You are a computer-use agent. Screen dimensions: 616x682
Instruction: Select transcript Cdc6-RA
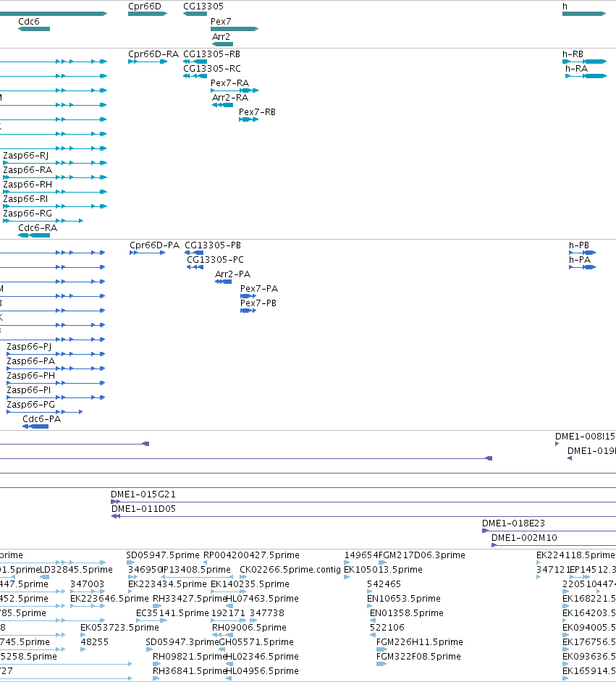point(34,235)
